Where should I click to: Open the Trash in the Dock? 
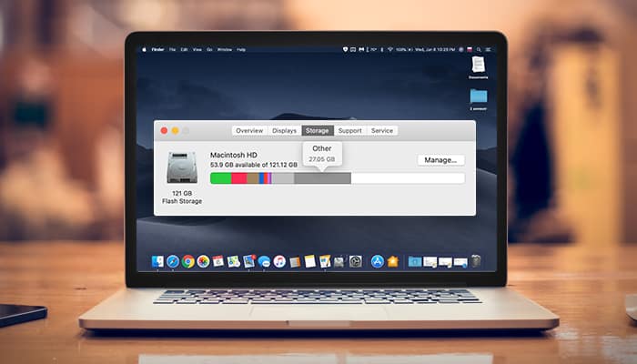(476, 261)
